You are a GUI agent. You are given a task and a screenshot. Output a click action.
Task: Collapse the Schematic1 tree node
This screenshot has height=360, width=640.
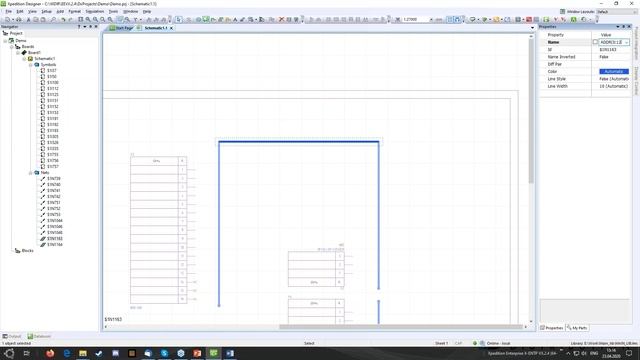click(24, 59)
